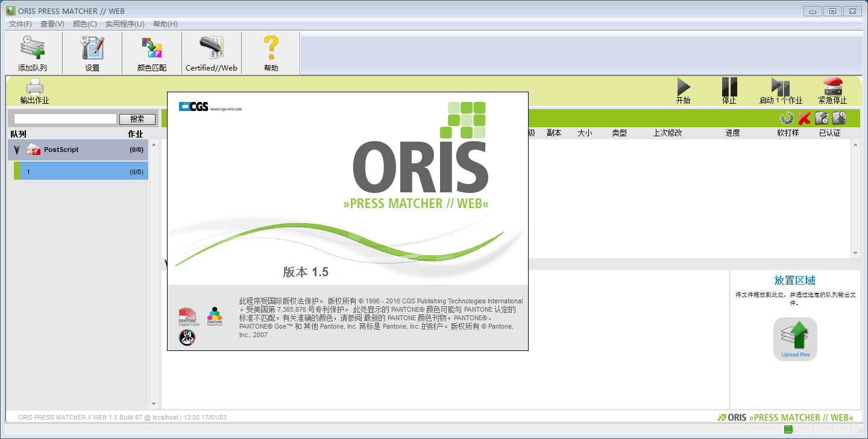Click the 上次修改 column header
Viewport: 868px width, 439px height.
(x=668, y=133)
